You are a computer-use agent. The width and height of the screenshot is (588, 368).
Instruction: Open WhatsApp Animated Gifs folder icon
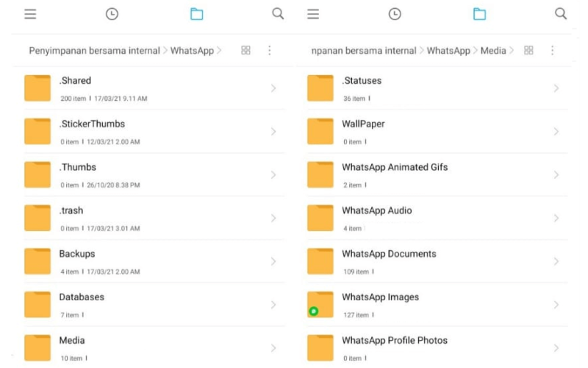point(320,174)
